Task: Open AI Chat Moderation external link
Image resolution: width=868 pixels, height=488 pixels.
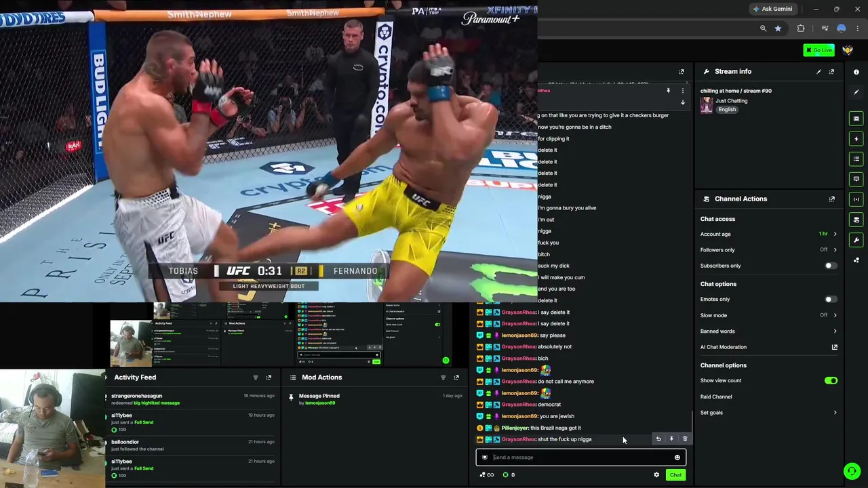Action: point(835,347)
